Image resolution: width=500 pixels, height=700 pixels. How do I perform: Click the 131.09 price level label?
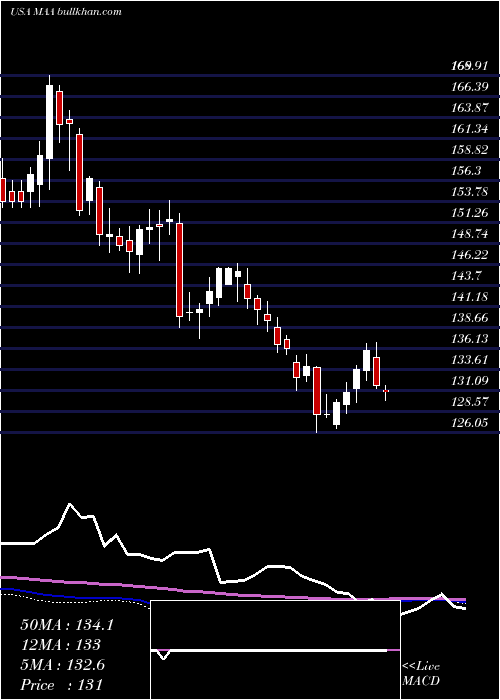click(469, 380)
